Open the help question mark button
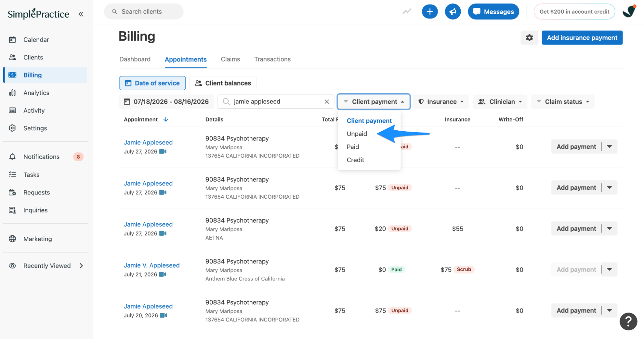This screenshot has width=644, height=339. pyautogui.click(x=628, y=321)
